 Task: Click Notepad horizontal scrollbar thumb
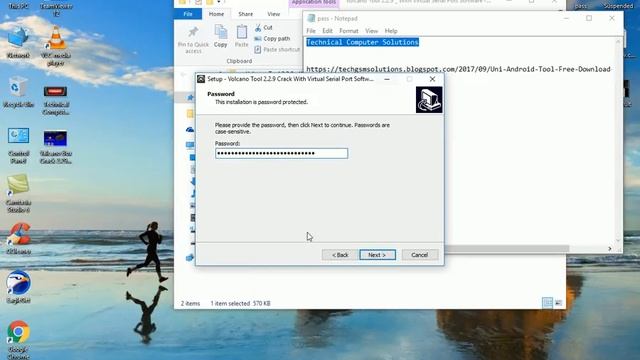tap(506, 248)
